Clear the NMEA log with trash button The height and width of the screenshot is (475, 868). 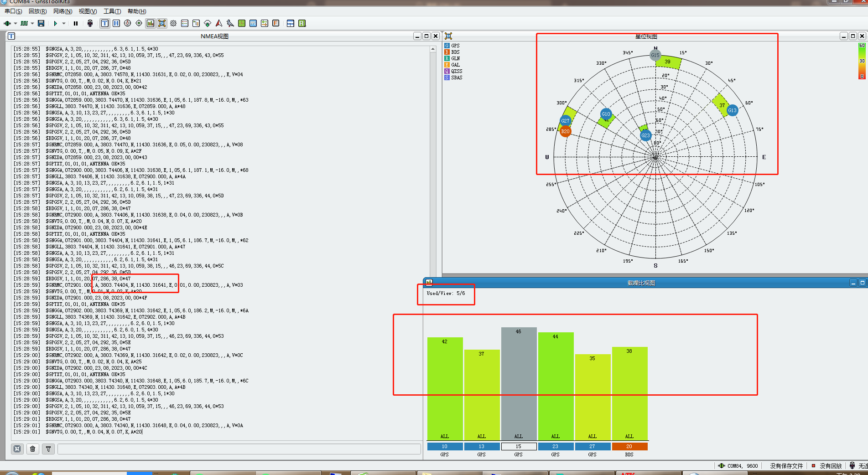33,449
